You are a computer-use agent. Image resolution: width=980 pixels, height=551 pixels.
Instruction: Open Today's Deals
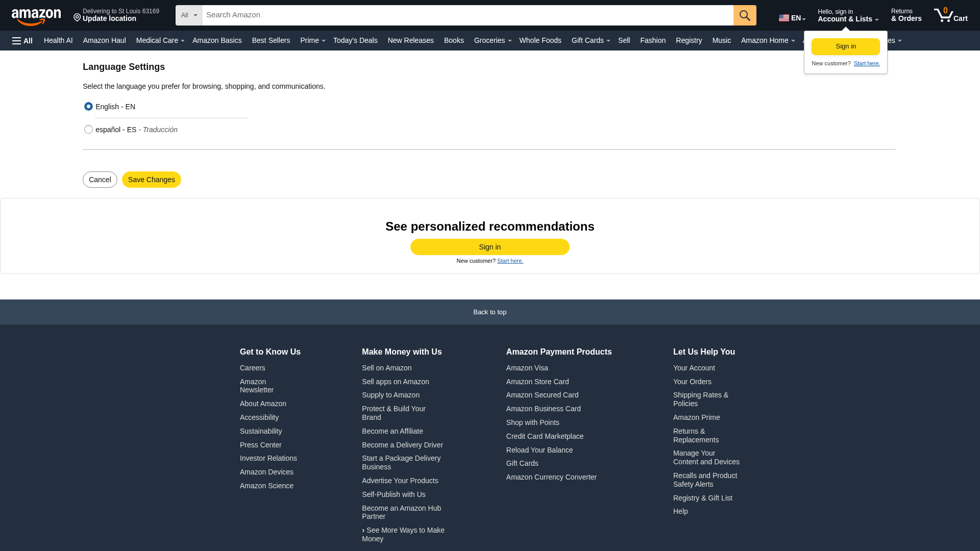(x=355, y=40)
